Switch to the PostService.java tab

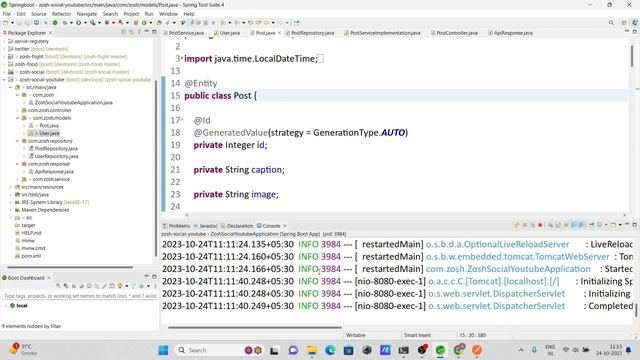coord(186,33)
